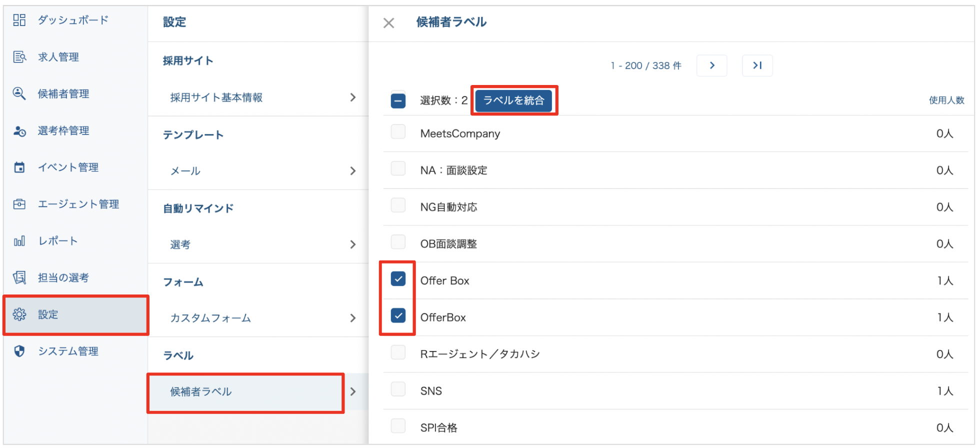This screenshot has width=980, height=448.
Task: Toggle the select-all labels checkbox
Action: [398, 100]
